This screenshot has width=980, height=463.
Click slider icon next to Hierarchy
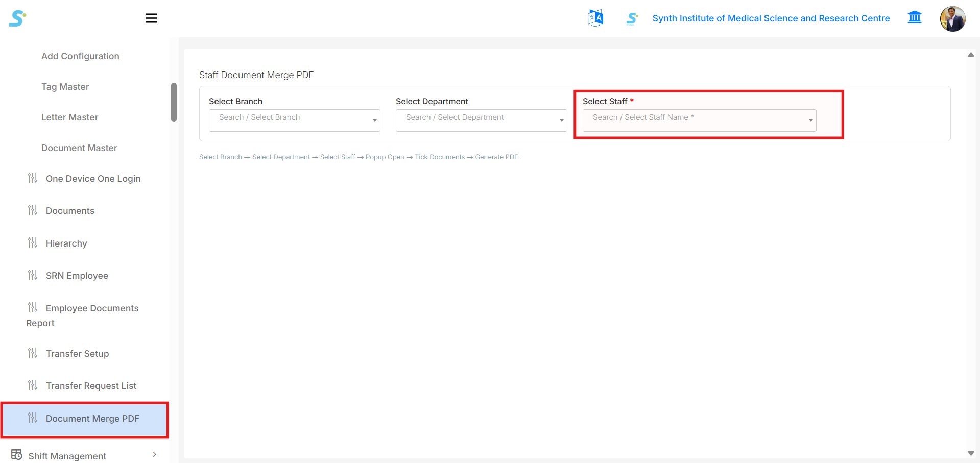33,242
